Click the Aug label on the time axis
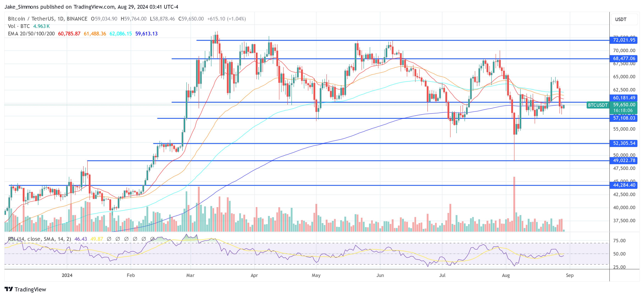The height and width of the screenshot is (297, 644). click(506, 275)
